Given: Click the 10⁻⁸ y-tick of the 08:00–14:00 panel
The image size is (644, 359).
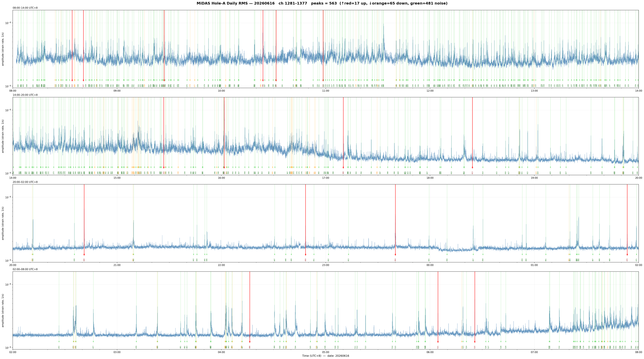Looking at the screenshot, I should point(8,23).
